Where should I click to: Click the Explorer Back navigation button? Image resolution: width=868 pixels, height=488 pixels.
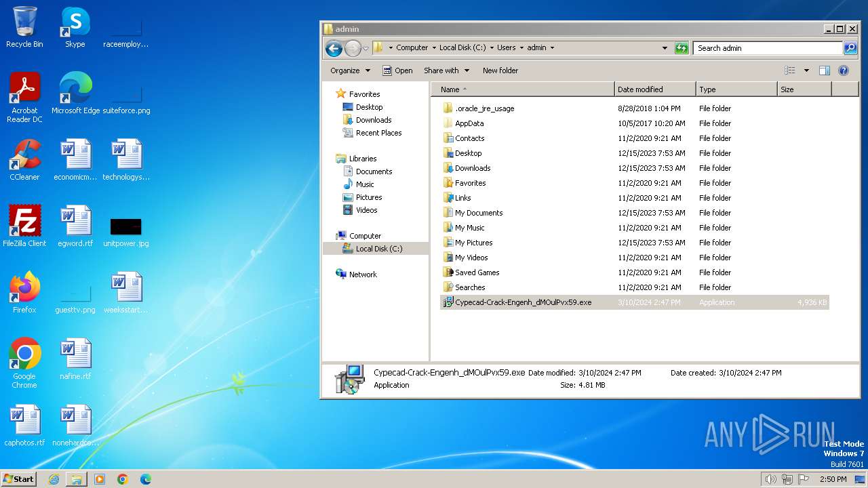[334, 48]
